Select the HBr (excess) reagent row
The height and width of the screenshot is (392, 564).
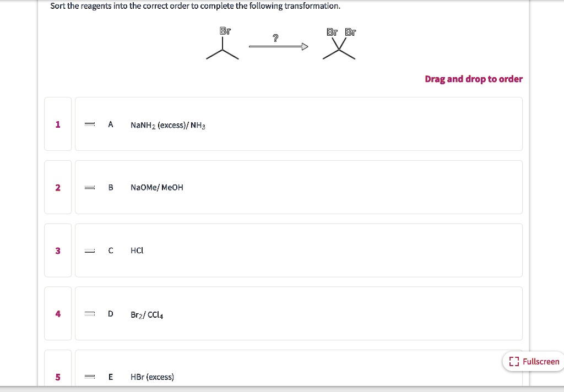pos(299,377)
